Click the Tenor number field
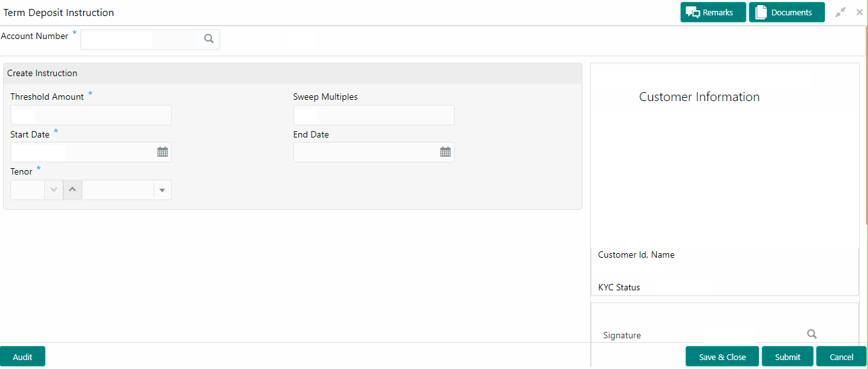This screenshot has width=868, height=369. tap(28, 190)
